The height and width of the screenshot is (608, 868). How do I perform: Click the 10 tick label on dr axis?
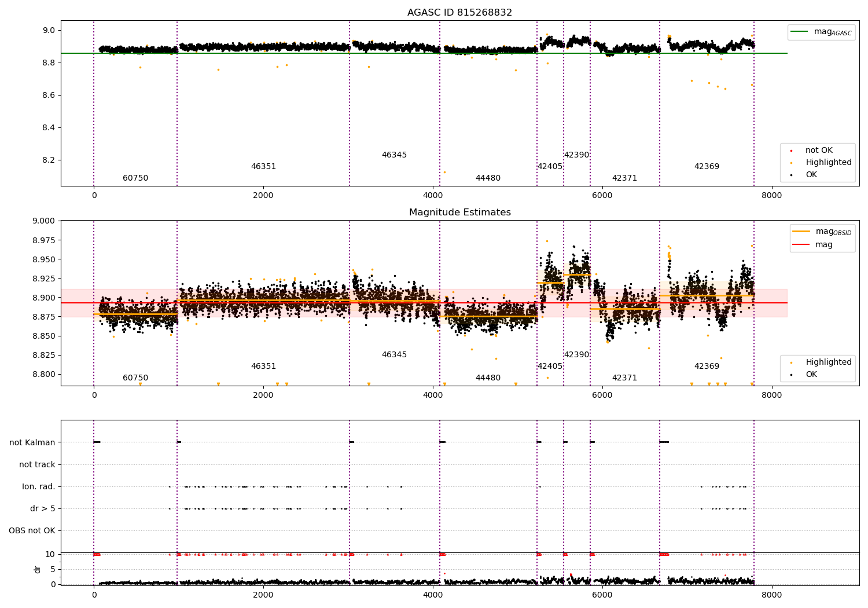coord(50,554)
